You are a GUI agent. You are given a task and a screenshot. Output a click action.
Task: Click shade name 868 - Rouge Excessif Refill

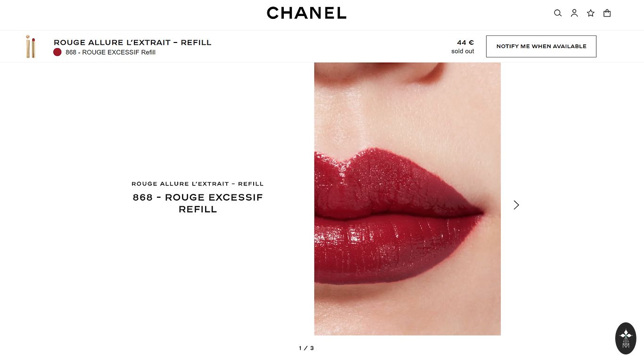tap(111, 52)
